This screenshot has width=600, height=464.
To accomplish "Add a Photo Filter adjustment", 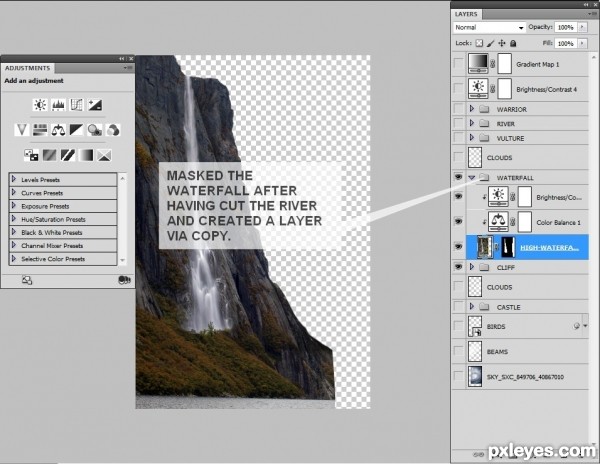I will pyautogui.click(x=95, y=130).
